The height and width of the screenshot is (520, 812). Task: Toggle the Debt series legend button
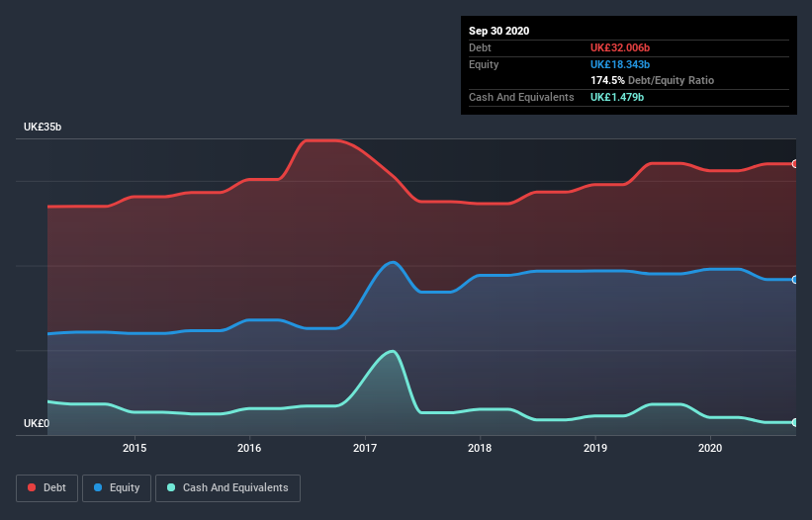(x=47, y=488)
